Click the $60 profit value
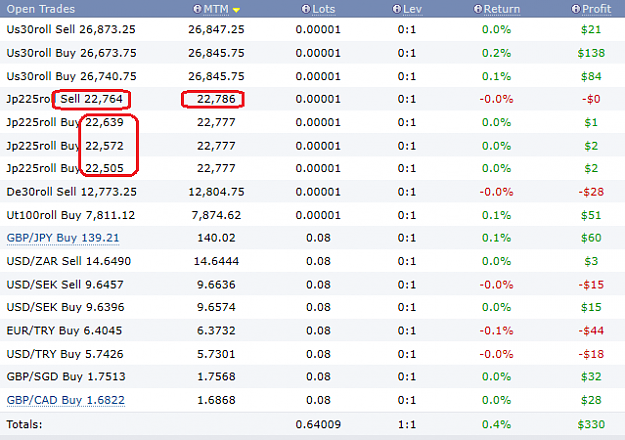 click(x=591, y=238)
